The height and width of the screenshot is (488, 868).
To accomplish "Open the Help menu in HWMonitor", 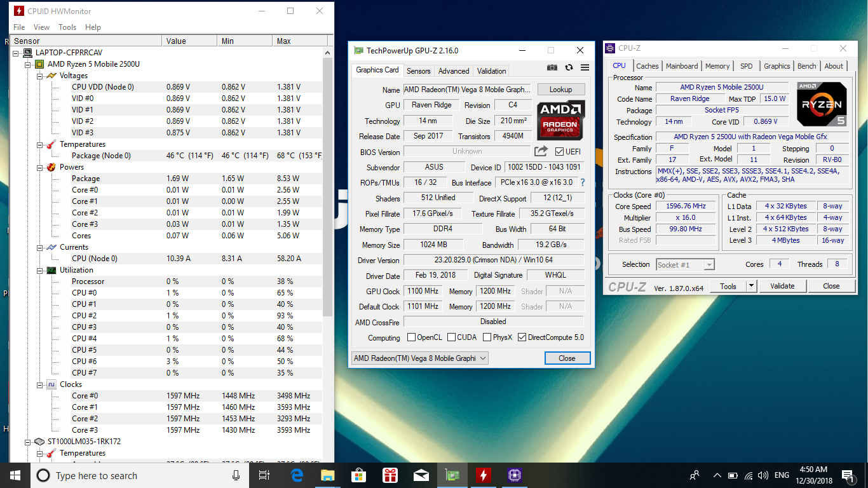I will 93,27.
